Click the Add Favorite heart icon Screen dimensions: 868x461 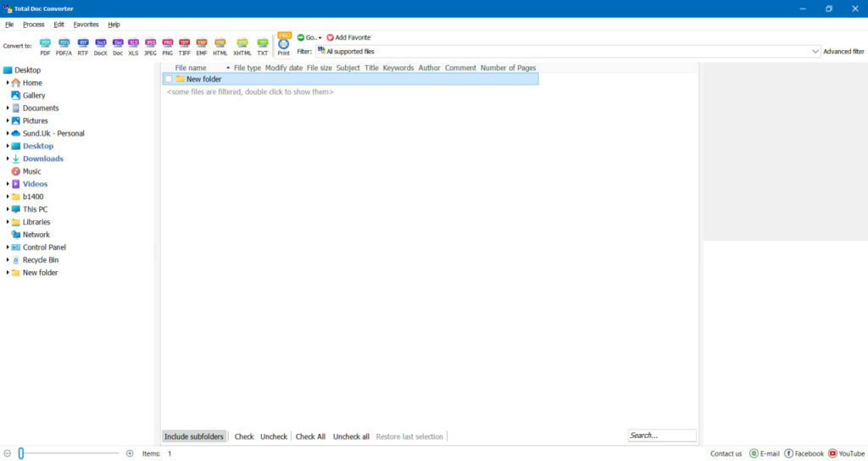(330, 37)
